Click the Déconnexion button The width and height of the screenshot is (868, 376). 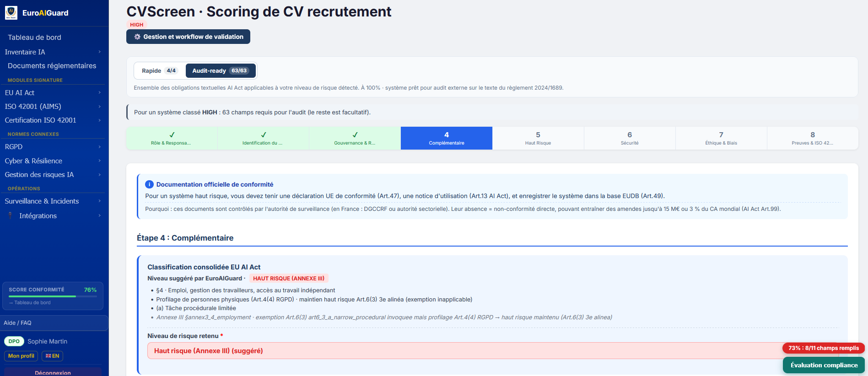[x=53, y=372]
